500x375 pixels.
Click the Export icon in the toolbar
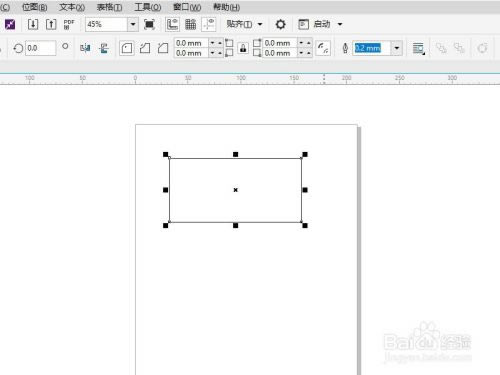pos(51,24)
